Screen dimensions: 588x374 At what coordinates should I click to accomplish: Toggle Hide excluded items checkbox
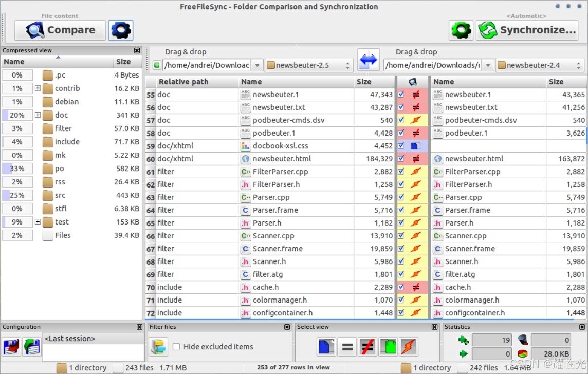[176, 347]
